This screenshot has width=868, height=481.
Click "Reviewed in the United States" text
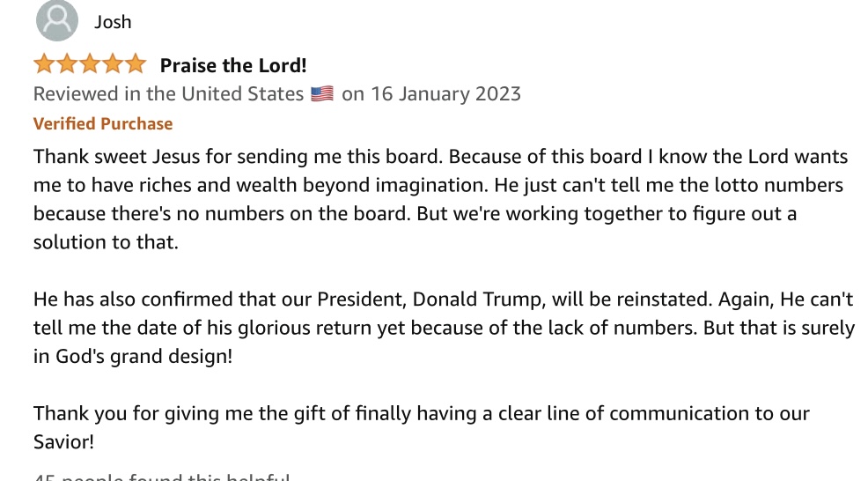pos(168,94)
